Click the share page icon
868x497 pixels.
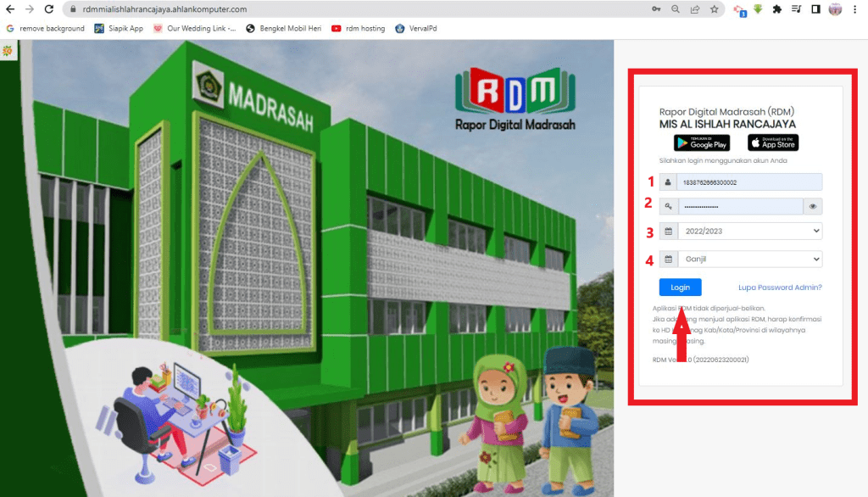pyautogui.click(x=695, y=9)
